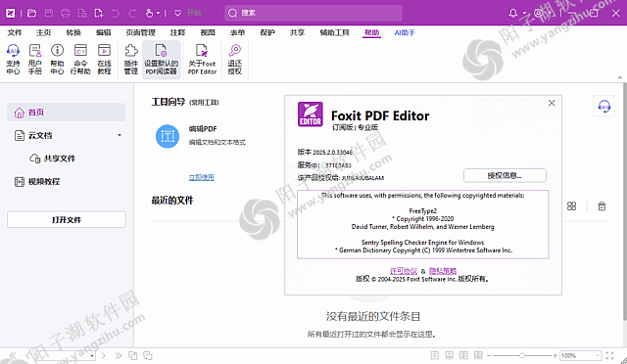Select the hand tool icon in title bar
This screenshot has height=364, width=627.
(149, 13)
